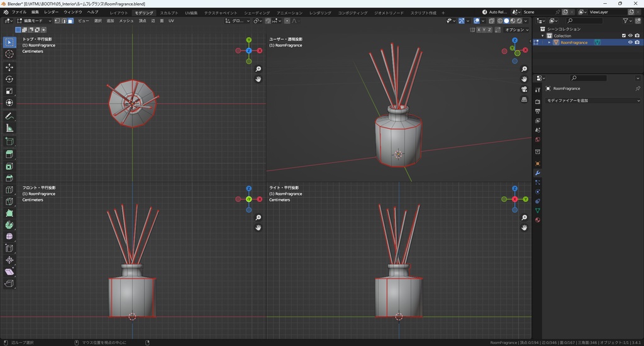Click the Auto Rel... button
Viewport: 644px width, 346px height.
pos(494,12)
